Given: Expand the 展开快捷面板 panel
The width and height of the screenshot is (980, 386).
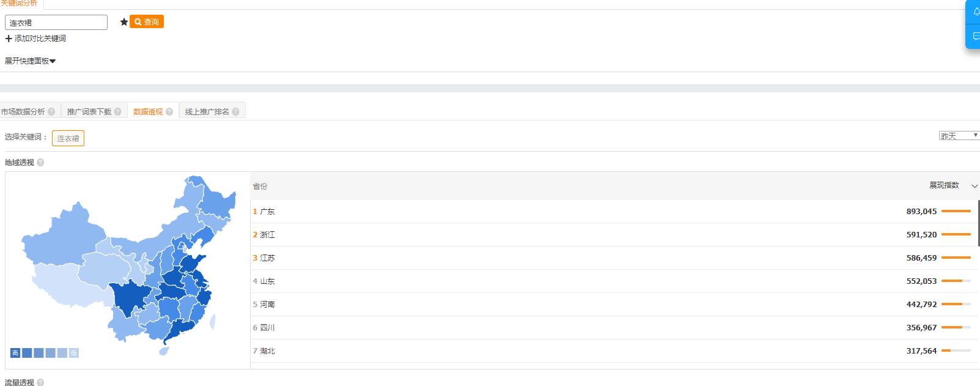Looking at the screenshot, I should click(x=30, y=61).
